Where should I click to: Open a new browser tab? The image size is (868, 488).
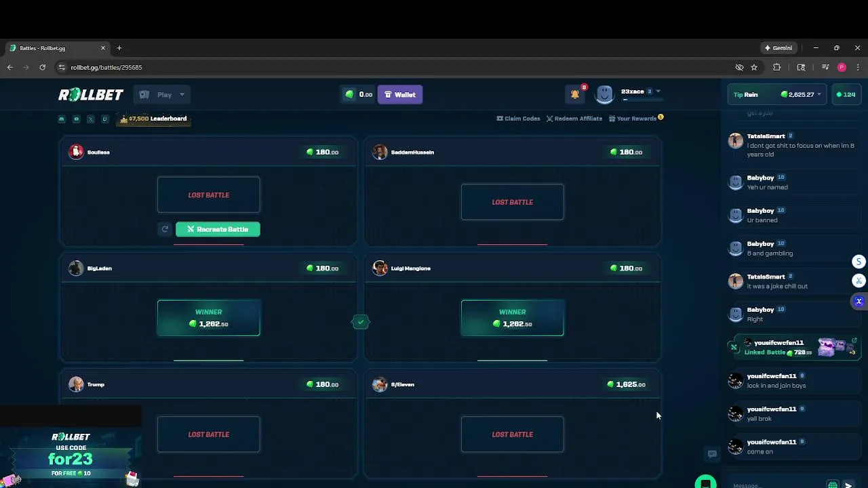coord(119,48)
